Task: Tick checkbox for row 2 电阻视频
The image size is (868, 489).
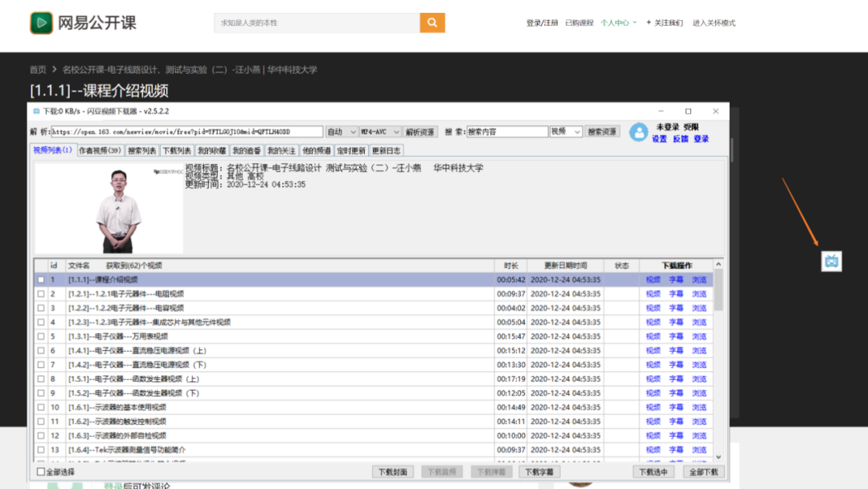Action: coord(41,294)
